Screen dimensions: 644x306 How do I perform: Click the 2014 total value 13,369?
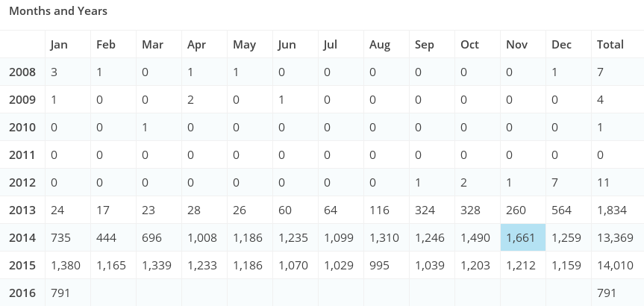click(614, 237)
